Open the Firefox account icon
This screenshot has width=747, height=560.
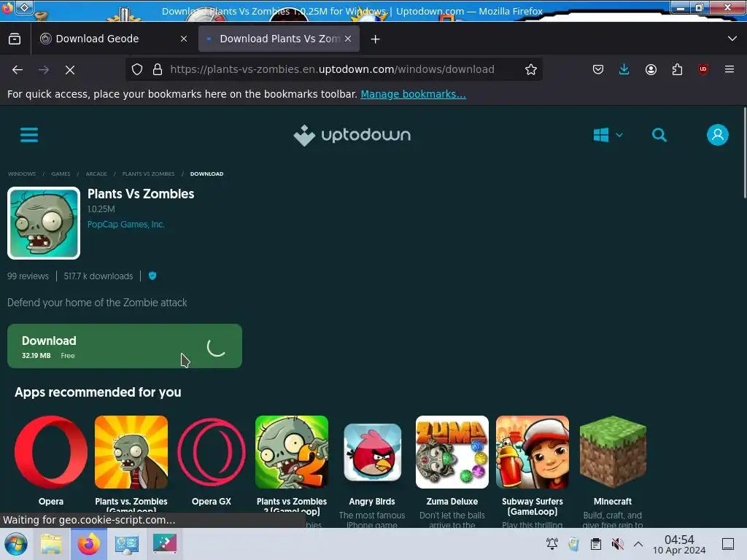(x=651, y=69)
